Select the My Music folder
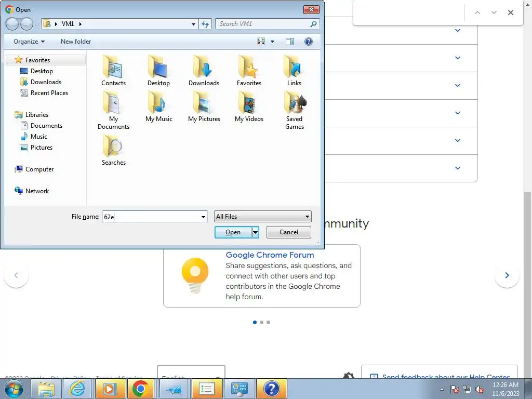 coord(158,107)
